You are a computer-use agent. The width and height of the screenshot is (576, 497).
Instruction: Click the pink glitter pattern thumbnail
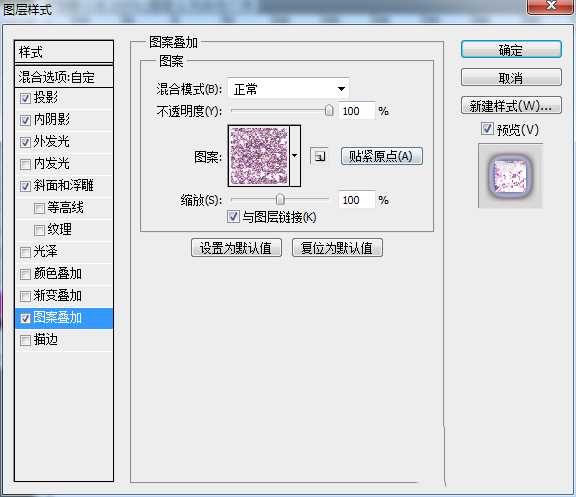[x=259, y=156]
